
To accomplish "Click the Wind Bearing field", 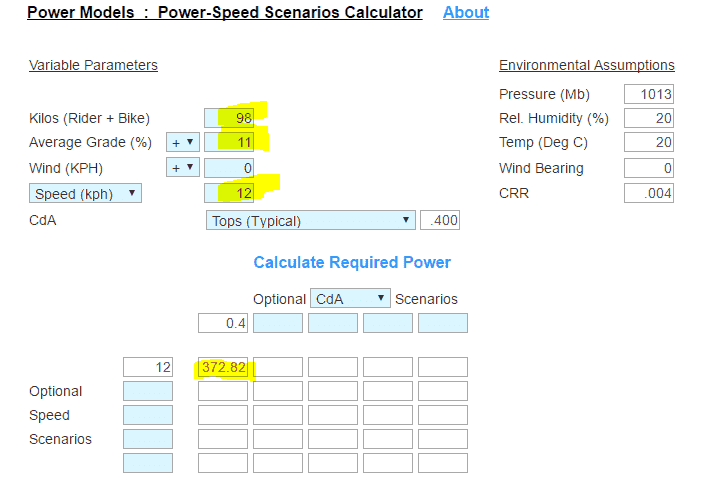I will pyautogui.click(x=649, y=168).
